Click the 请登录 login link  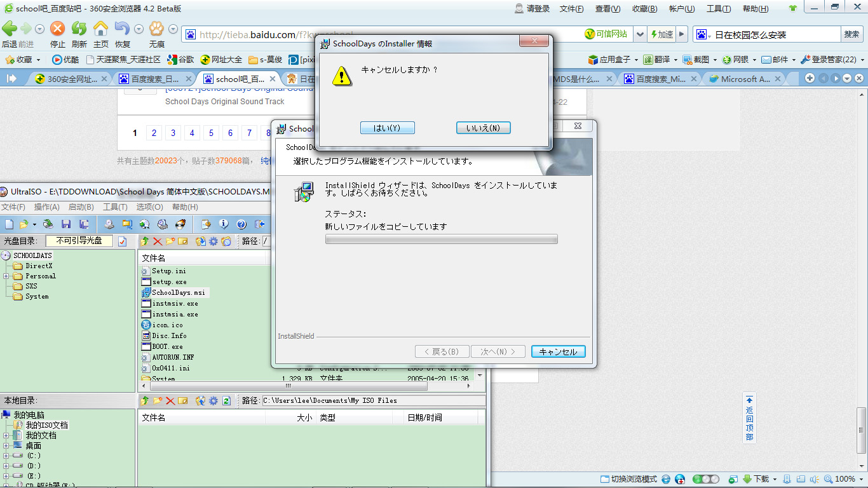pyautogui.click(x=532, y=9)
